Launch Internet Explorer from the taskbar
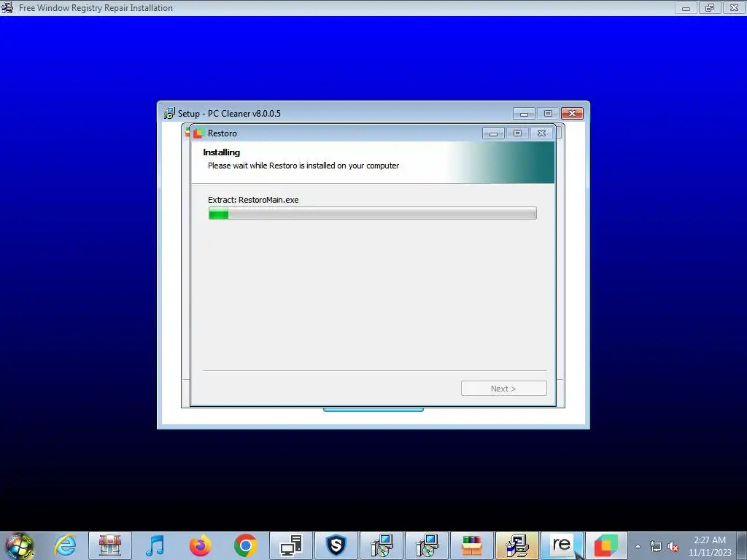The width and height of the screenshot is (747, 560). click(65, 545)
